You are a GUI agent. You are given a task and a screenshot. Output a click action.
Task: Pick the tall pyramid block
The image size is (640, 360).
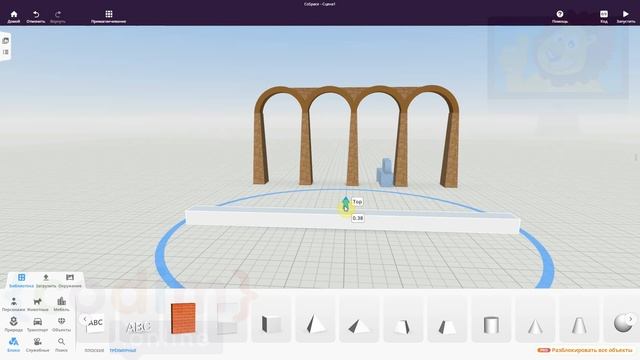[x=315, y=324]
